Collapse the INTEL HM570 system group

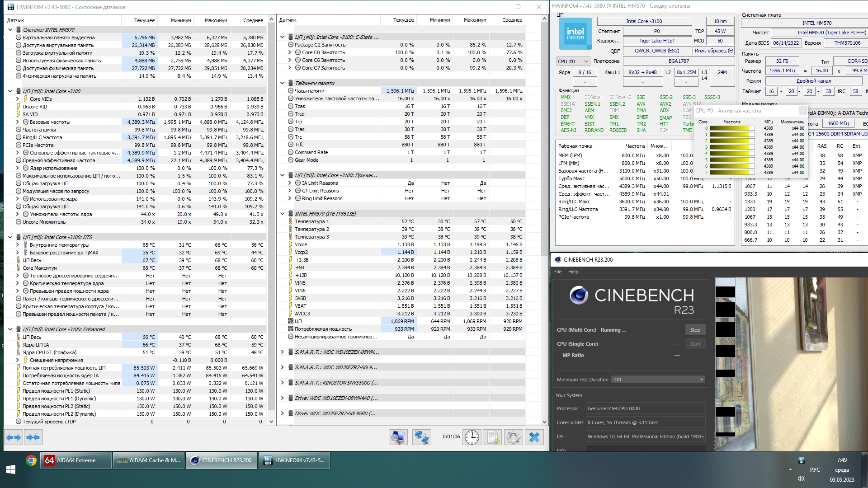point(10,30)
